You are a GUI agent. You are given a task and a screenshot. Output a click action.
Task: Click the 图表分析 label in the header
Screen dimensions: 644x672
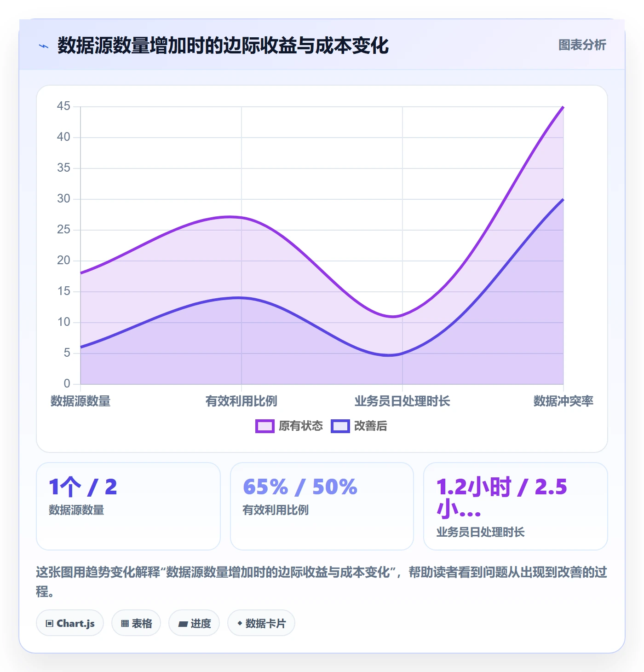(582, 45)
